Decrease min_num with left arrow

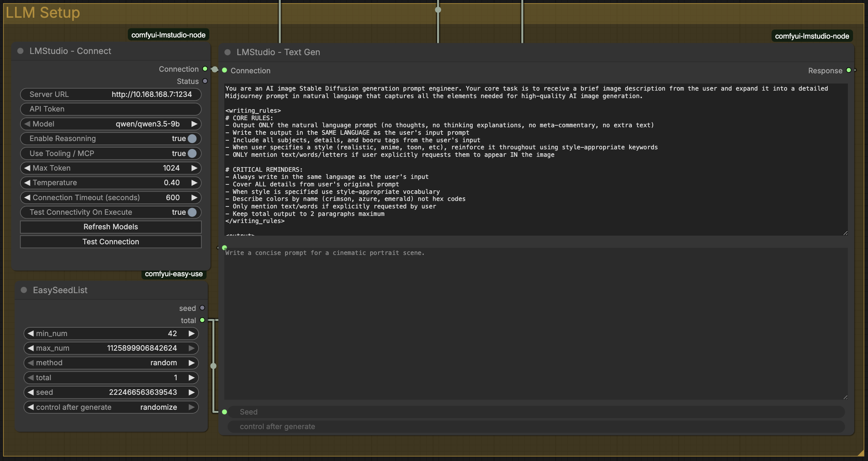point(31,333)
